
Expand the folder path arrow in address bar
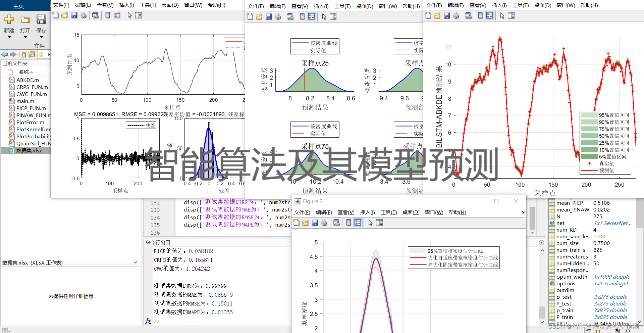point(49,54)
